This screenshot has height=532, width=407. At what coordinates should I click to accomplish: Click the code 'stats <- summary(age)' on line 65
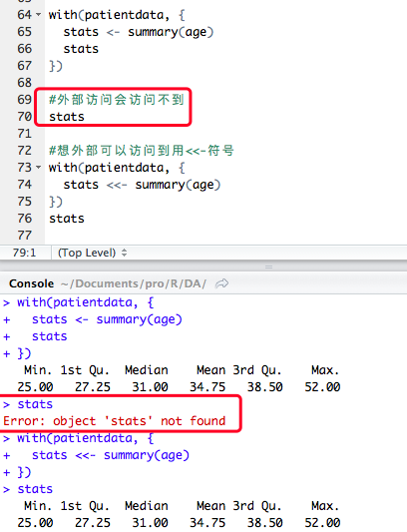[139, 32]
